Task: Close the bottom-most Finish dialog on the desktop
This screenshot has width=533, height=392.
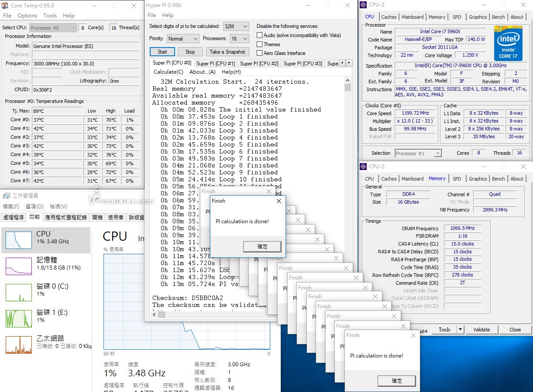Action: (413, 335)
